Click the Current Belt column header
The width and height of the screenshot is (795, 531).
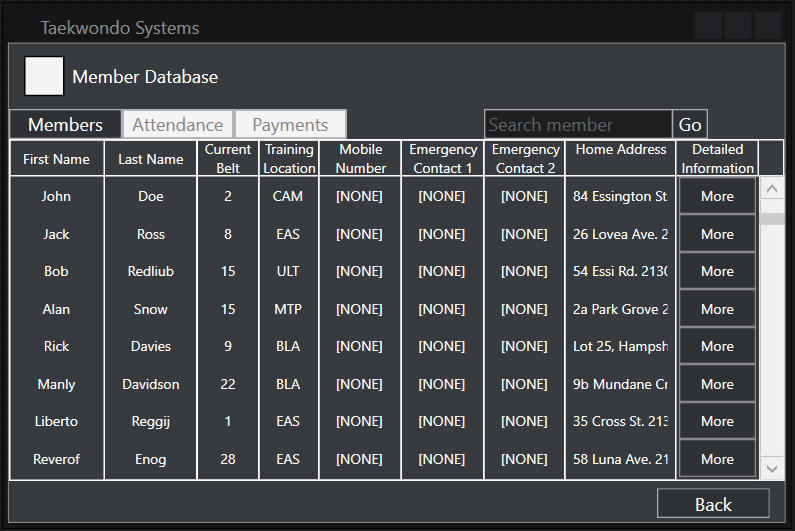pos(228,159)
